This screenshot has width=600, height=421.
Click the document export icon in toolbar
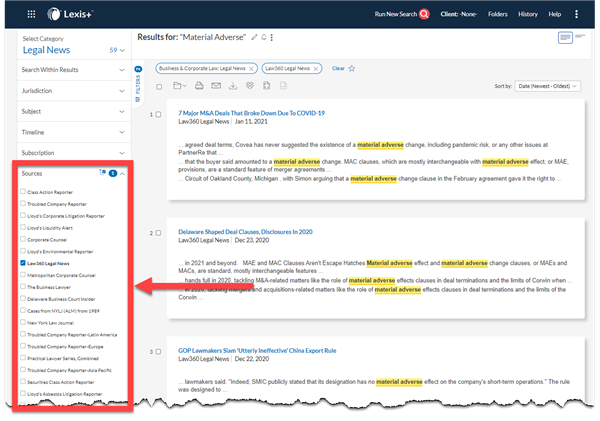click(267, 85)
